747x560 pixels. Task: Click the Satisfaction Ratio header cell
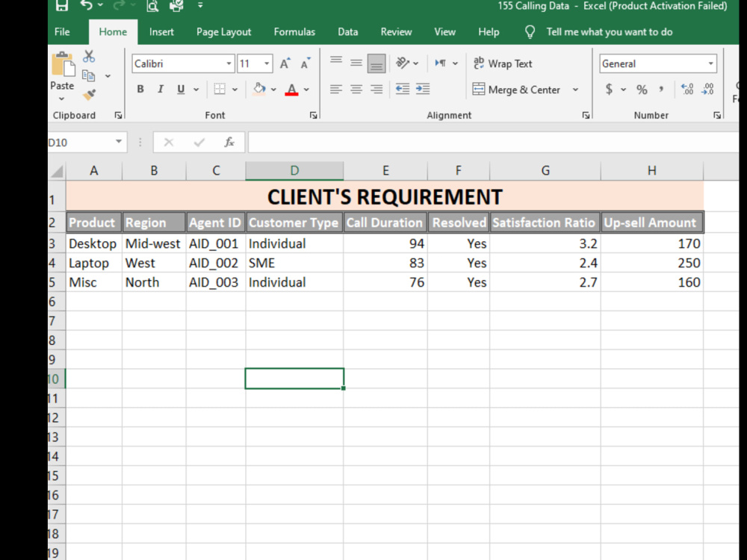pyautogui.click(x=545, y=223)
